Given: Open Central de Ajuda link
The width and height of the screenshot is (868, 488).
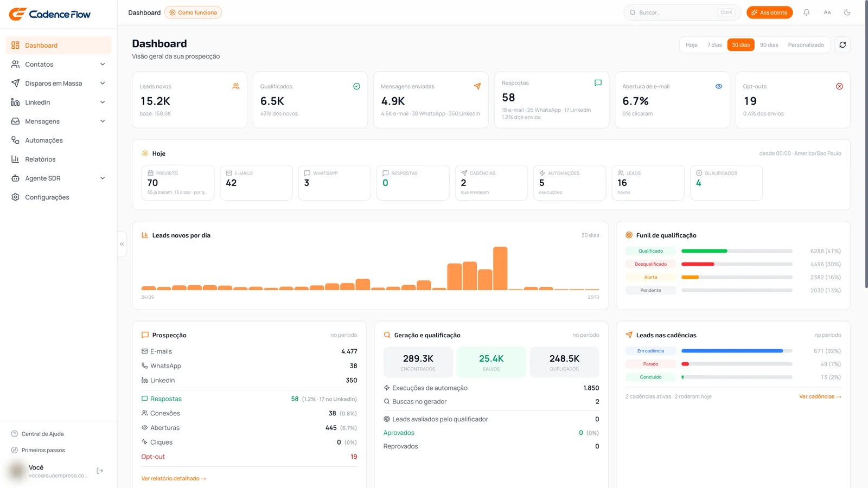Looking at the screenshot, I should click(37, 434).
